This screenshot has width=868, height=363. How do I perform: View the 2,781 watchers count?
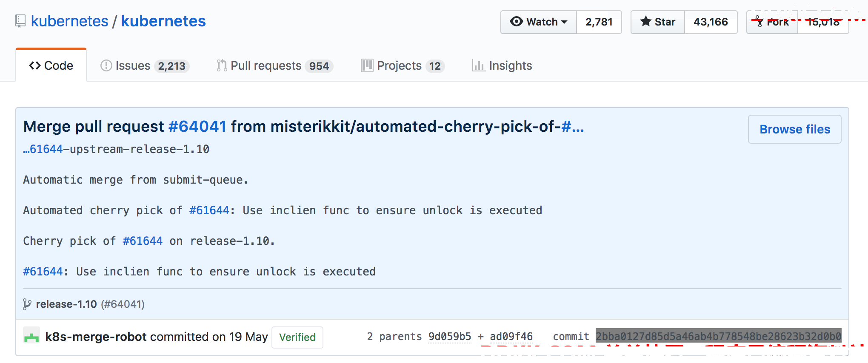point(599,22)
